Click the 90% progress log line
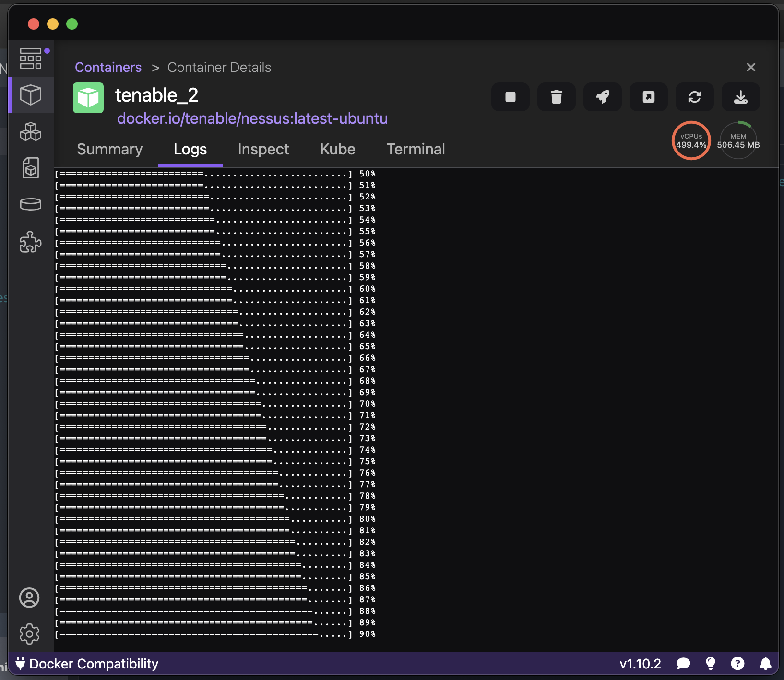The width and height of the screenshot is (784, 680). [x=215, y=634]
